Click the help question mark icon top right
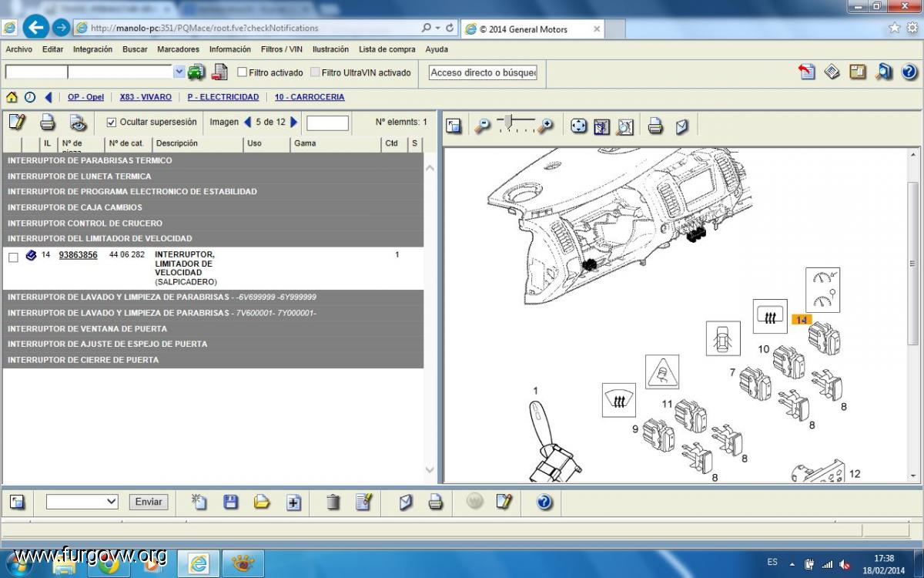924x578 pixels. (909, 72)
